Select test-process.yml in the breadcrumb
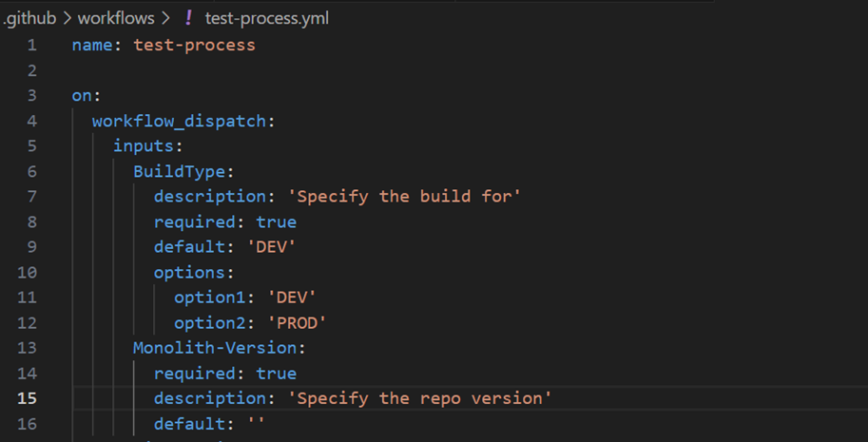The image size is (868, 442). [267, 18]
